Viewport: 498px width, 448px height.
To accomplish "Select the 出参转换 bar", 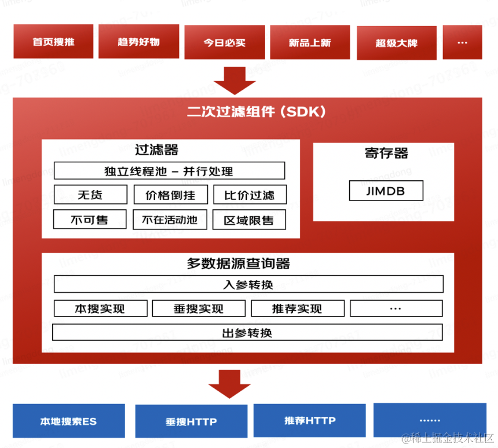I will pyautogui.click(x=247, y=333).
